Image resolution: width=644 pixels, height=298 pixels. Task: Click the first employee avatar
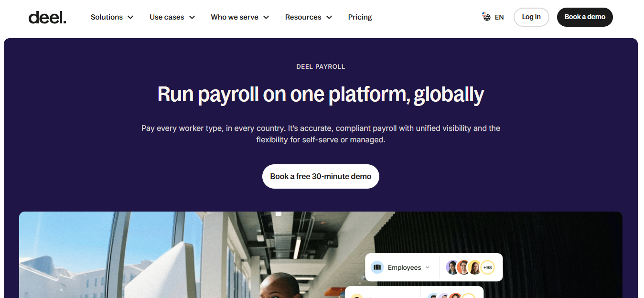(452, 267)
